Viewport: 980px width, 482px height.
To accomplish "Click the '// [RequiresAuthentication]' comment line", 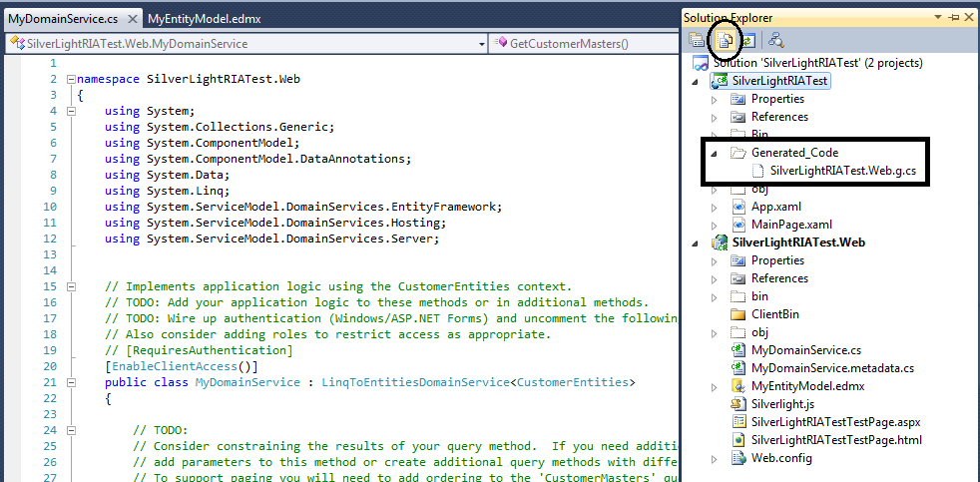I will point(199,350).
